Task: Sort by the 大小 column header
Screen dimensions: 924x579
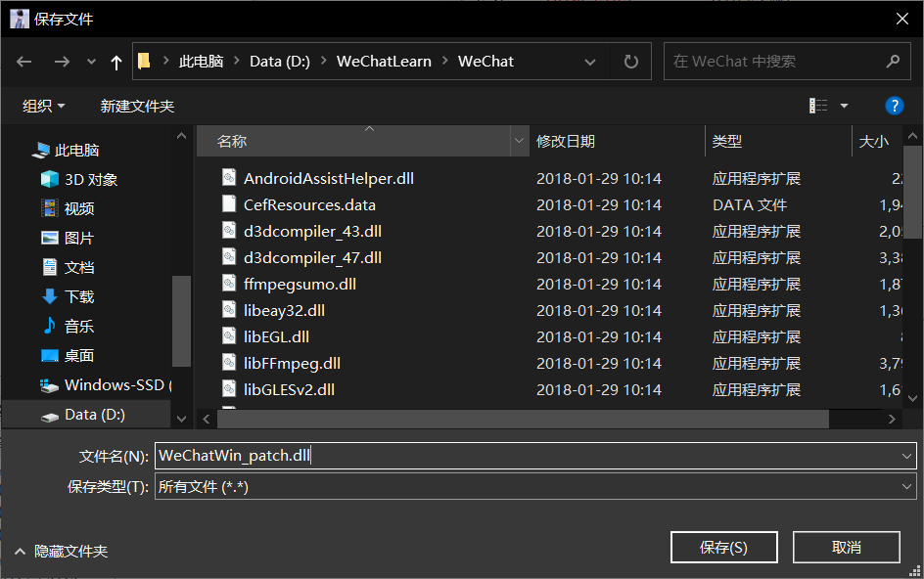Action: pos(877,142)
